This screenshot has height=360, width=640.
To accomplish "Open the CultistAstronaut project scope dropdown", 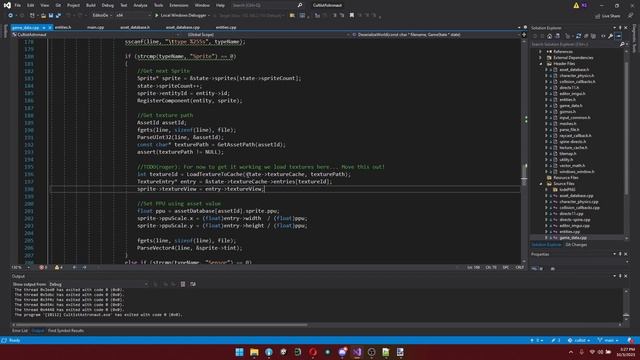I will (x=96, y=35).
